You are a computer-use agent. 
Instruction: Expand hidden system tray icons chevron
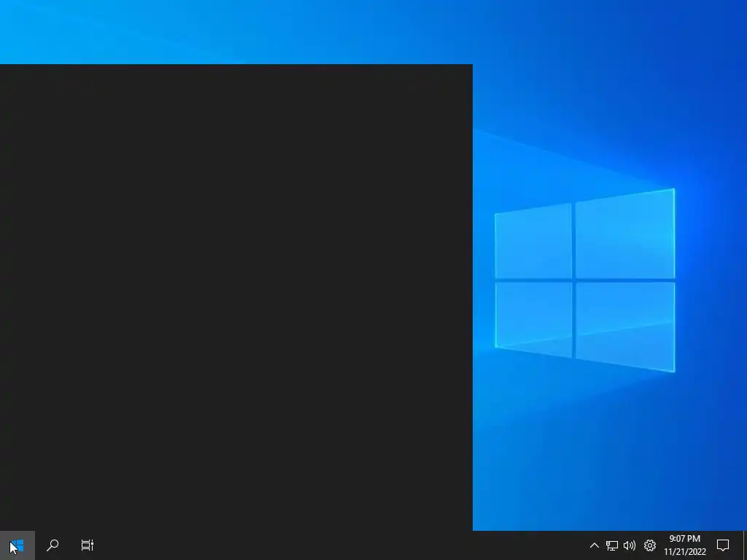click(594, 545)
